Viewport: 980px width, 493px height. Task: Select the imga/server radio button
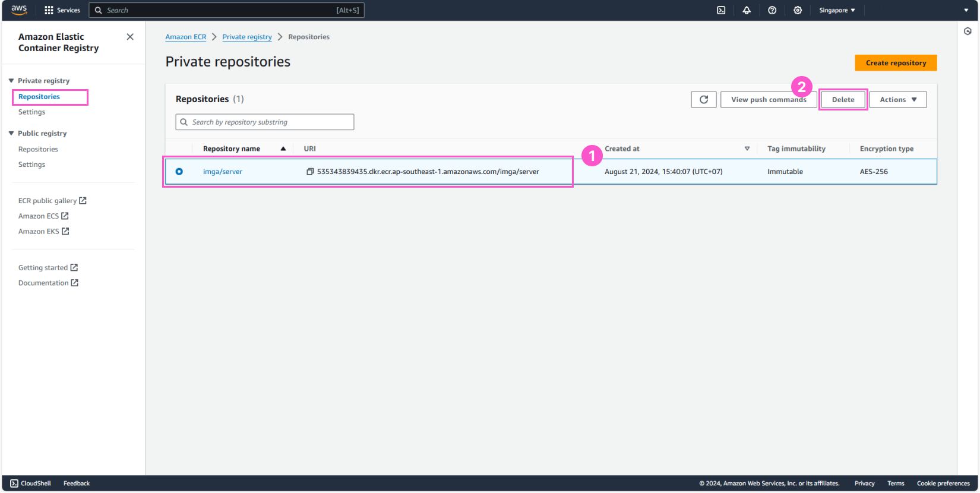(x=179, y=172)
